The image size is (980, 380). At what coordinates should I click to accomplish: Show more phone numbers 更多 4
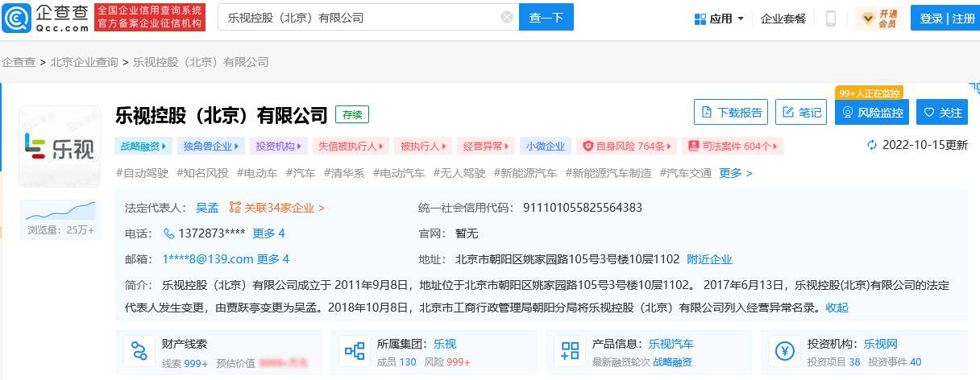(x=269, y=233)
